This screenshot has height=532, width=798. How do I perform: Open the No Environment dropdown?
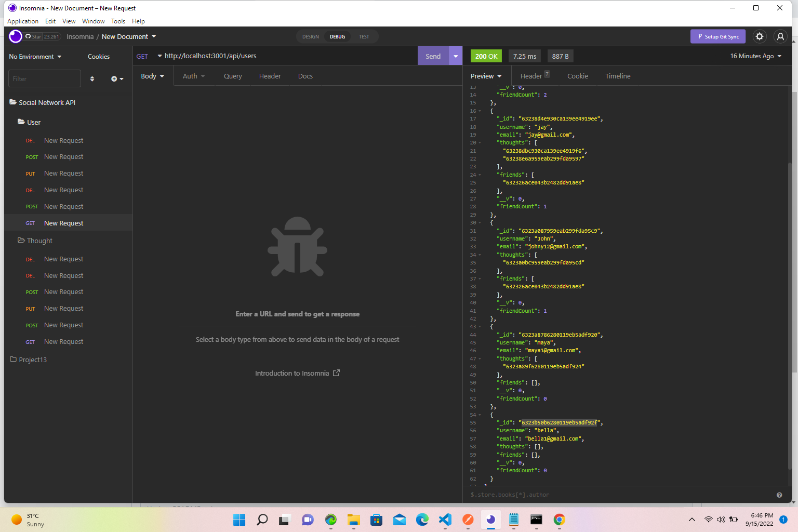[34, 56]
